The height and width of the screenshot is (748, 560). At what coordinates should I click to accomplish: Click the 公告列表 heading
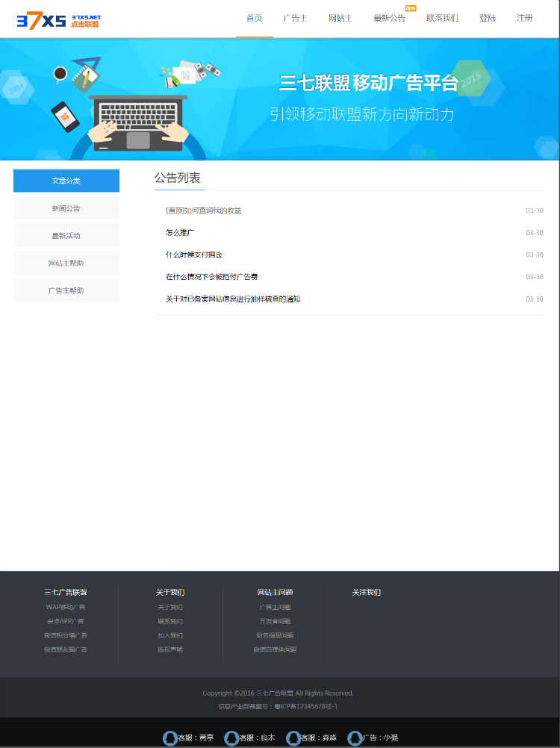pos(178,178)
